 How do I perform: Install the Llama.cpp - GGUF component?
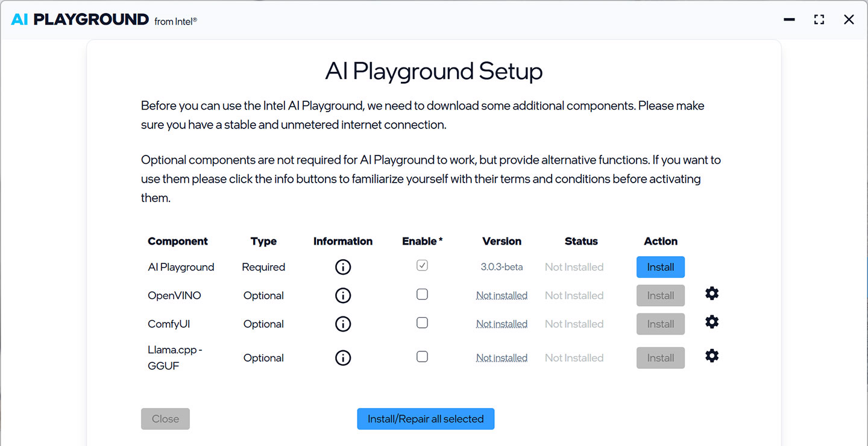click(660, 357)
